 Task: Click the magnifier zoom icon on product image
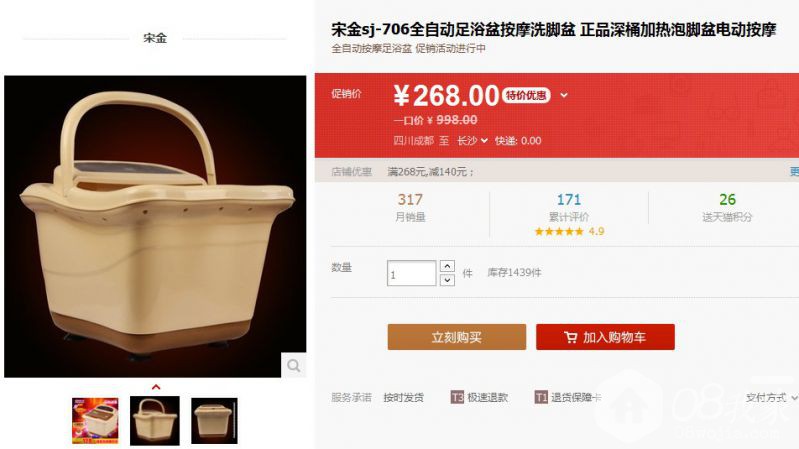point(294,365)
